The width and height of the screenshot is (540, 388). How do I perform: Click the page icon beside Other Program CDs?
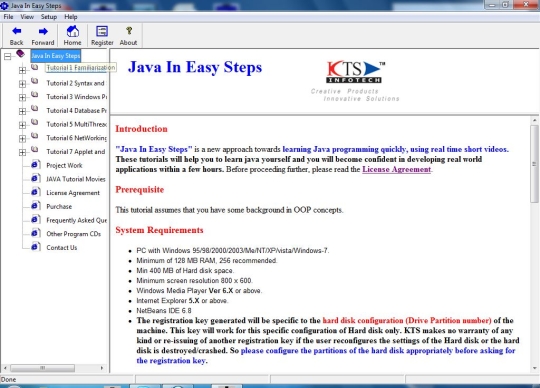[35, 233]
